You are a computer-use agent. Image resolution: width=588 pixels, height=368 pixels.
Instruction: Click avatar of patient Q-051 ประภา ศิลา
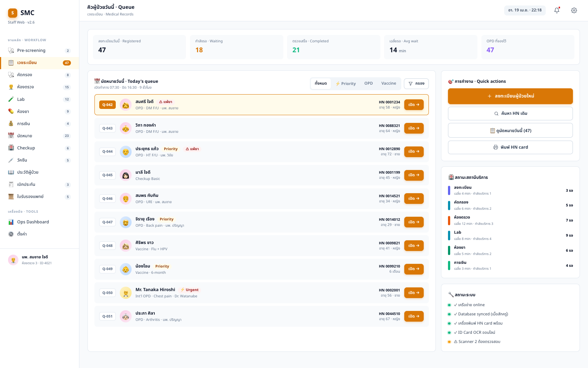point(126,316)
